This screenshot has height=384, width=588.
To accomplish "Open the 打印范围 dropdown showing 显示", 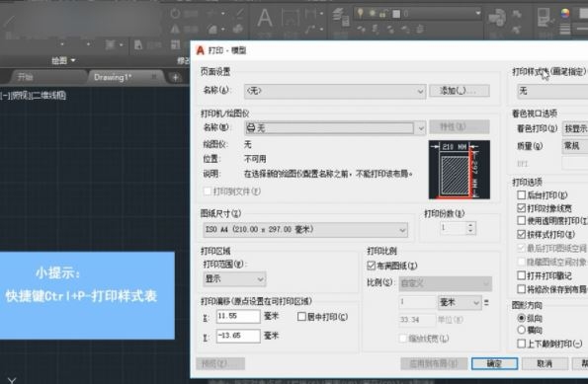I will [234, 279].
